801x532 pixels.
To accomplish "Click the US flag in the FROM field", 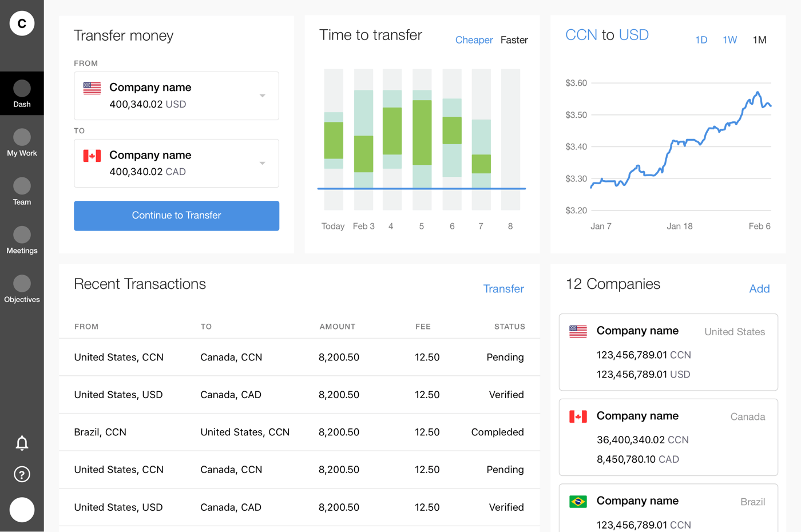I will [x=92, y=88].
